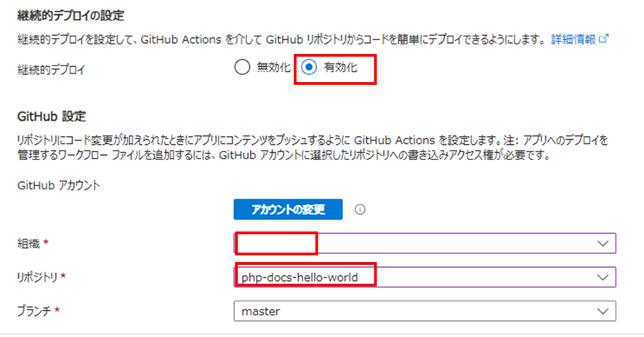Expand the リポジトリ dropdown chevron

click(x=602, y=277)
